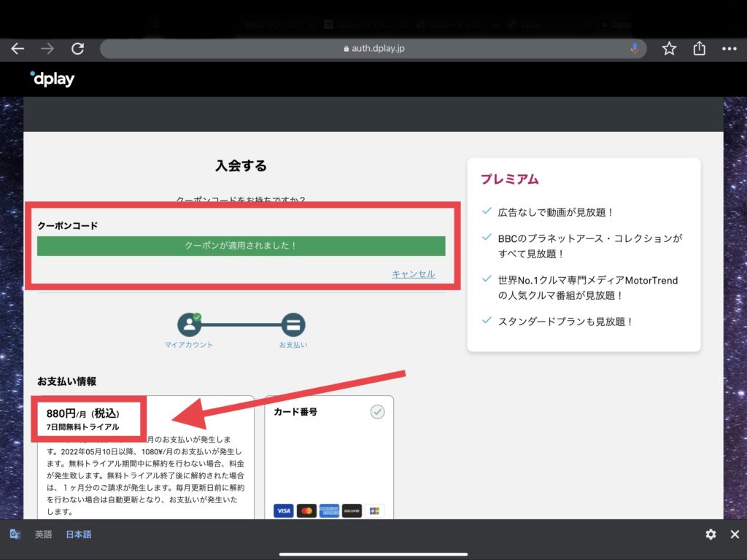Select the マイアカウント step icon
The image size is (747, 560).
click(x=190, y=324)
